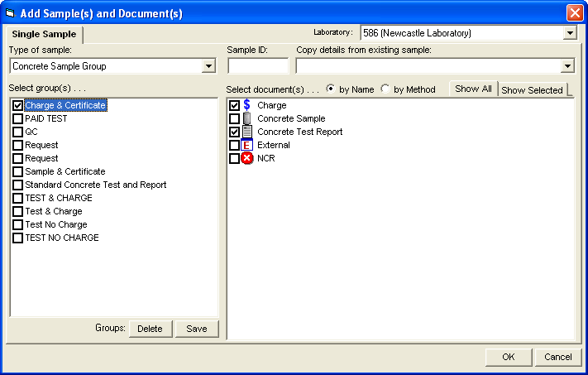Switch to the Show Selected tab
The image size is (588, 375).
[532, 90]
